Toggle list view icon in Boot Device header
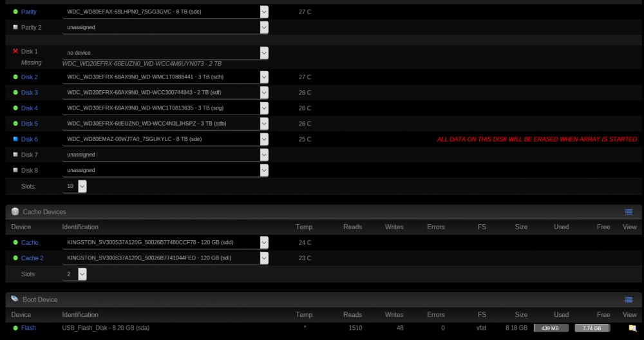644x340 pixels. tap(629, 300)
